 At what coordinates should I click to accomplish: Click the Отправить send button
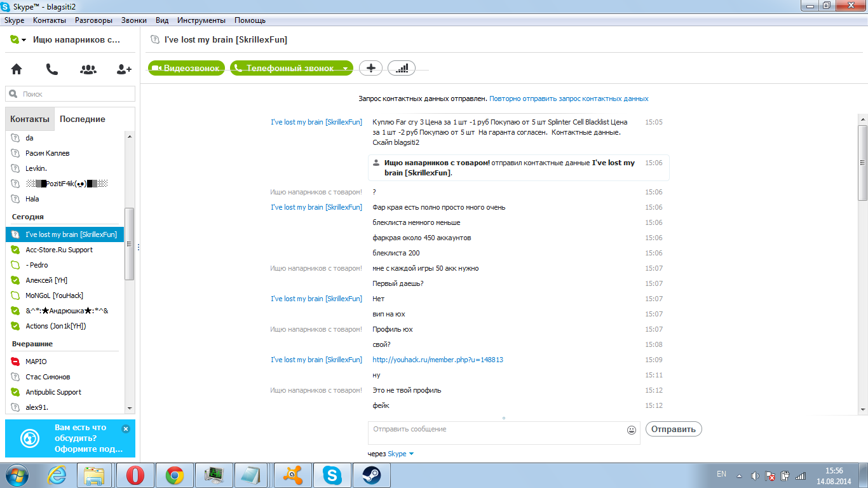tap(674, 429)
